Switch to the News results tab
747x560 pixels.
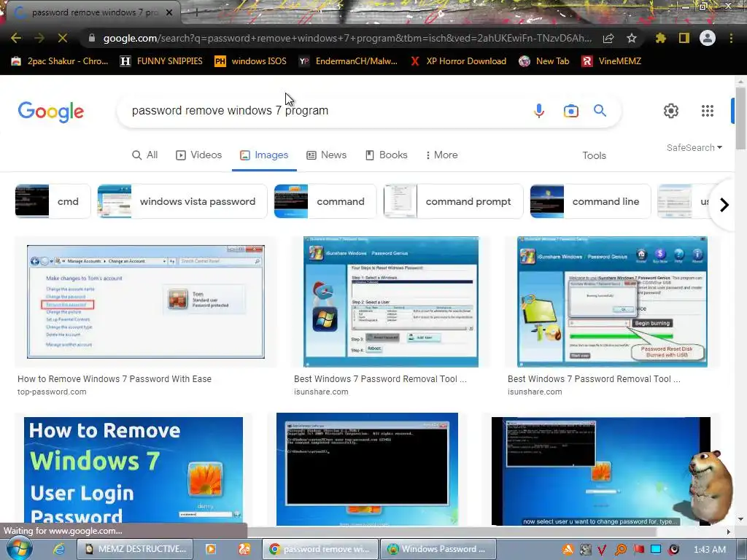(x=326, y=155)
